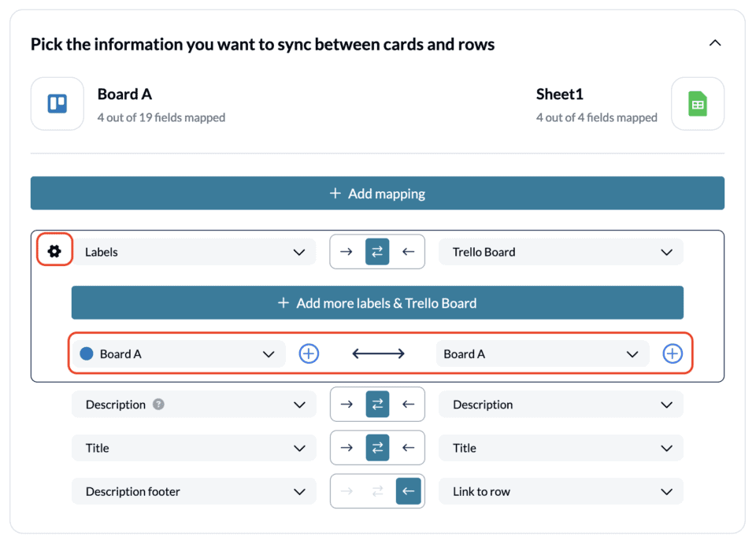Set Title row to sync left only
The image size is (756, 540).
coord(409,448)
